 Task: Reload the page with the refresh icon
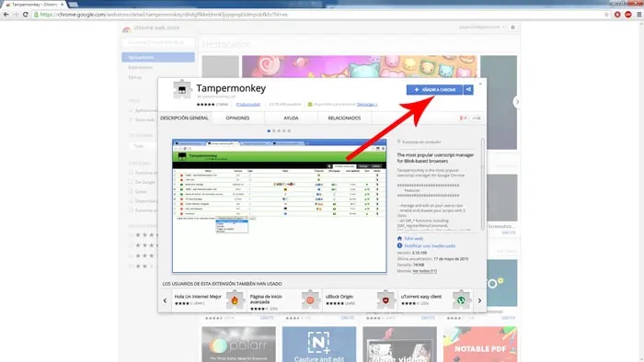[x=26, y=15]
